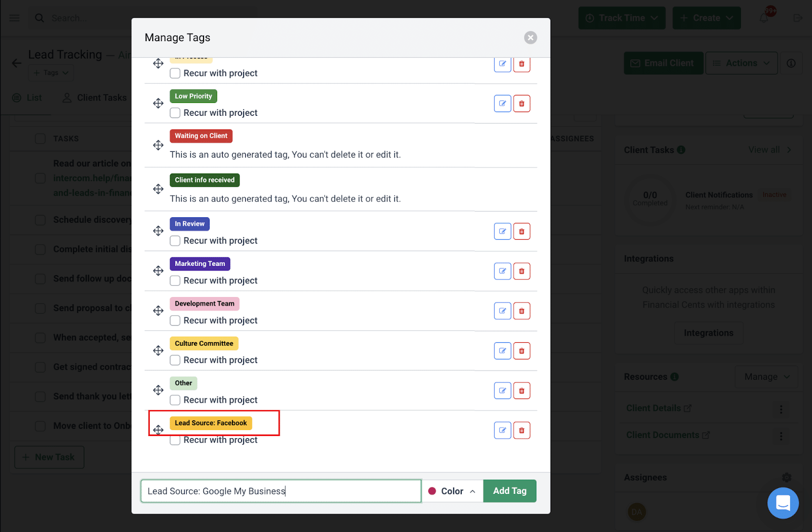Go back with the left arrow

(17, 63)
